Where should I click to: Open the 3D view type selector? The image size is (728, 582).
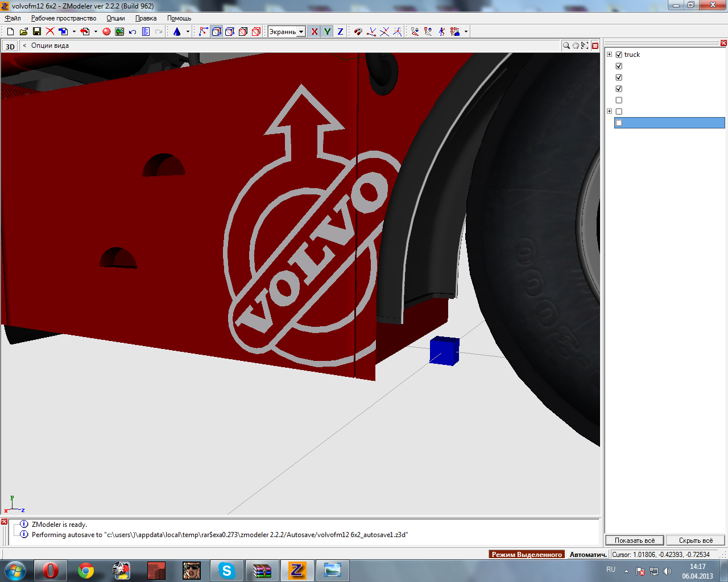(10, 46)
